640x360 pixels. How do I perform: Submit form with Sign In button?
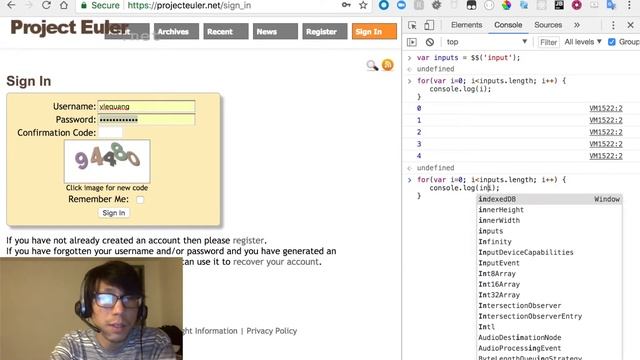(x=114, y=213)
